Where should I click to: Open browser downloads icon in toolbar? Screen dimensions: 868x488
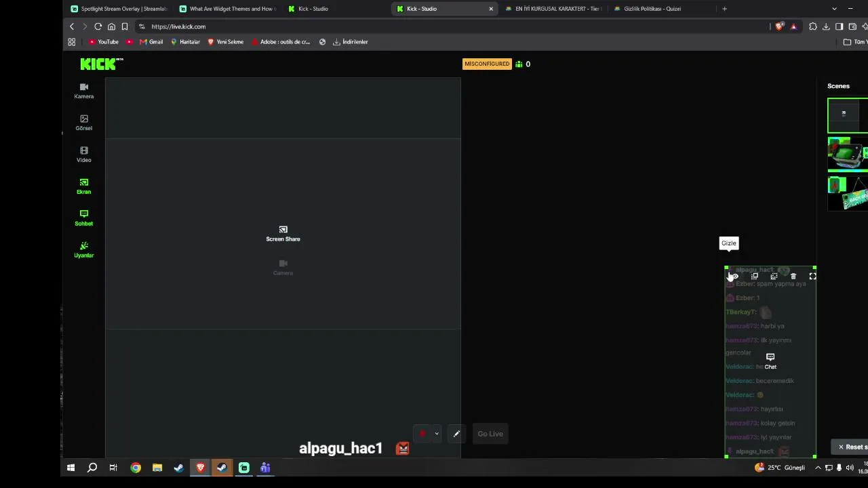(x=826, y=26)
